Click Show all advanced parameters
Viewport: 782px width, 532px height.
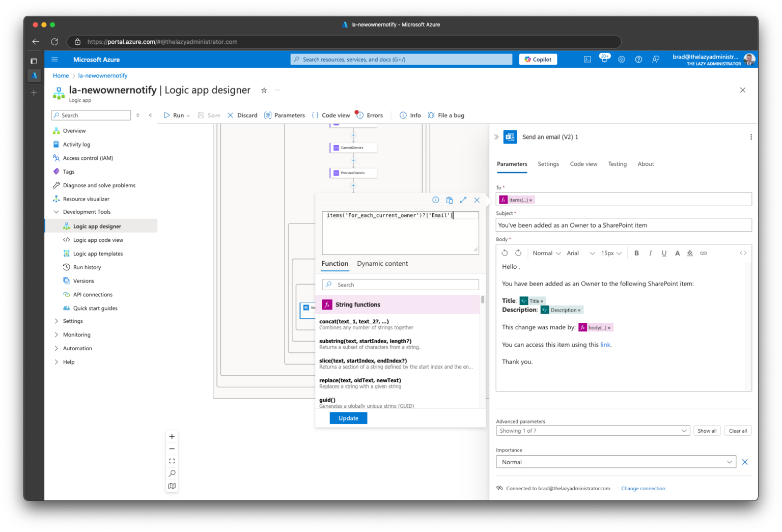(707, 431)
